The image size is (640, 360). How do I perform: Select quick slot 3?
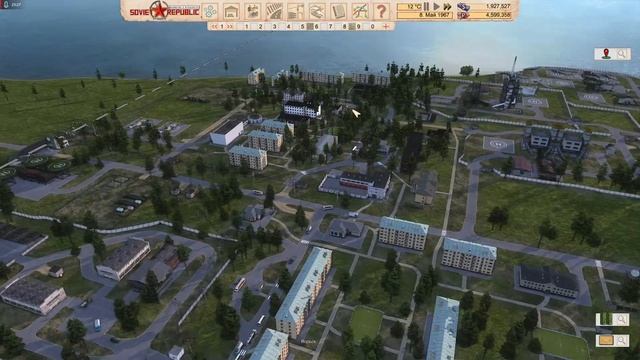point(274,27)
